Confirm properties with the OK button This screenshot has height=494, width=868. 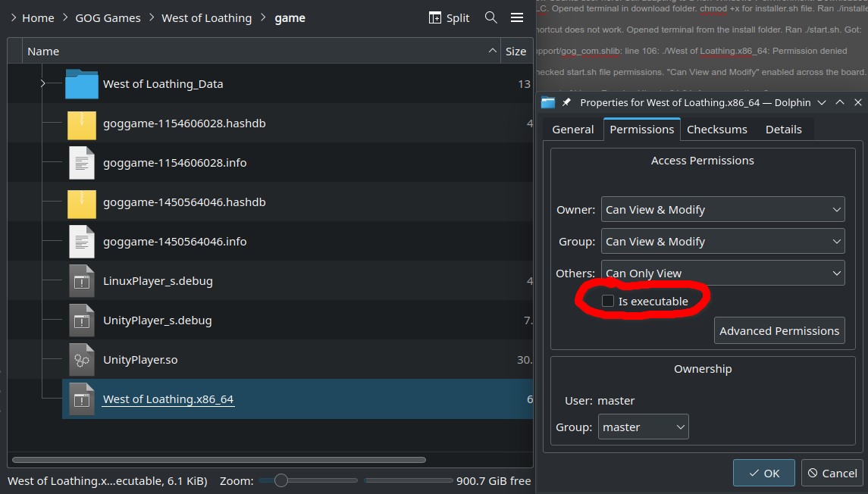click(764, 473)
